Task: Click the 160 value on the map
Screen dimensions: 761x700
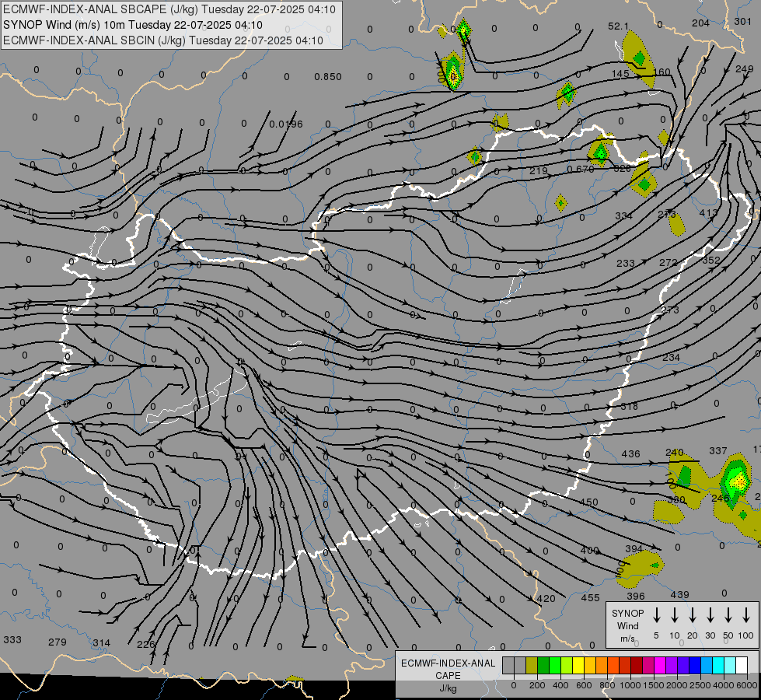Action: pos(662,72)
